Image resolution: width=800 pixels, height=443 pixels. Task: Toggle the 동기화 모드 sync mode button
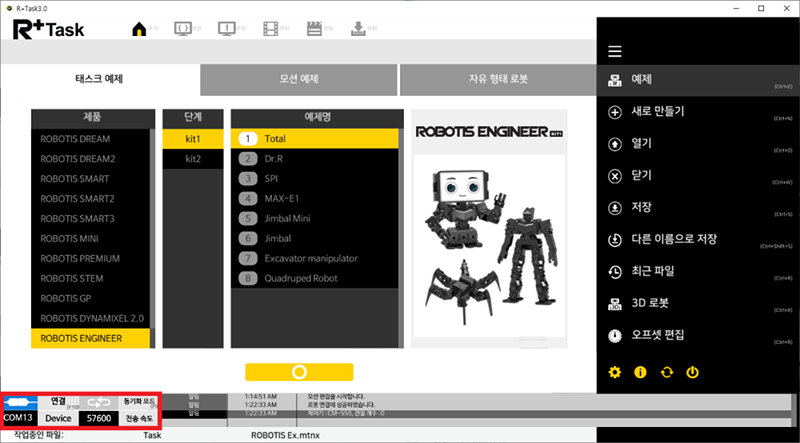[138, 401]
